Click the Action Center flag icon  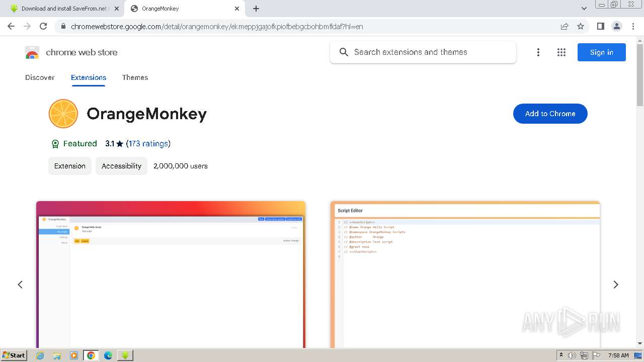[x=596, y=355]
